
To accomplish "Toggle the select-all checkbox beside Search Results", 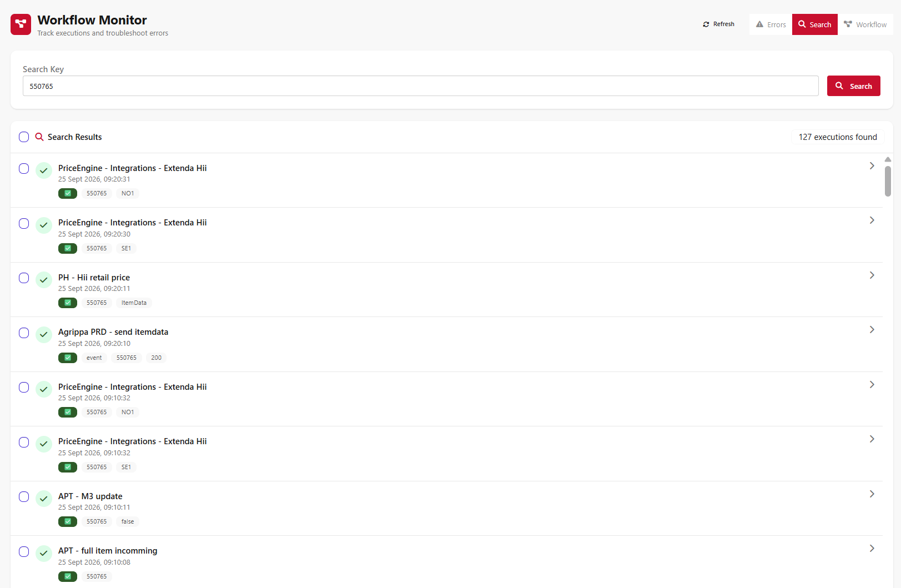I will [24, 137].
